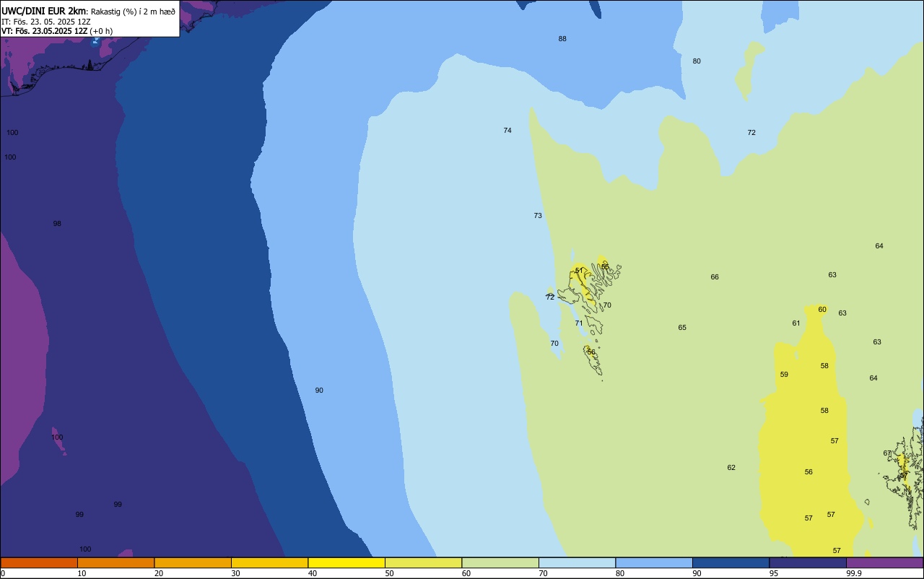The image size is (924, 579).
Task: Click the 70–80 pale blue legend swatch
Action: (577, 562)
